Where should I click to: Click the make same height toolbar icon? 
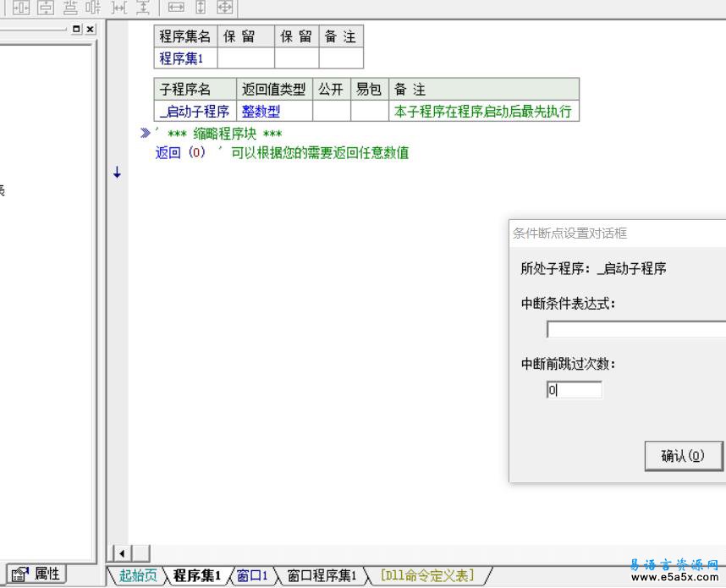click(201, 7)
